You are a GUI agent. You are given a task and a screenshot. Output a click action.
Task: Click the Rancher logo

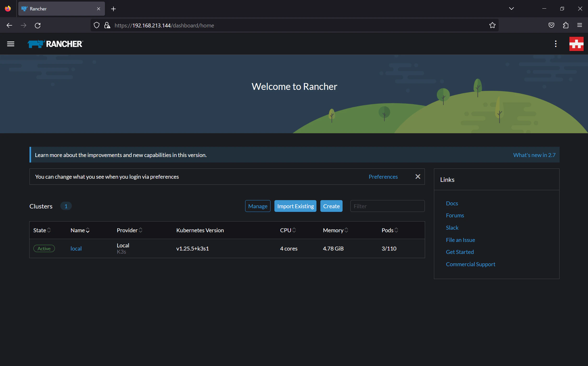pyautogui.click(x=55, y=44)
